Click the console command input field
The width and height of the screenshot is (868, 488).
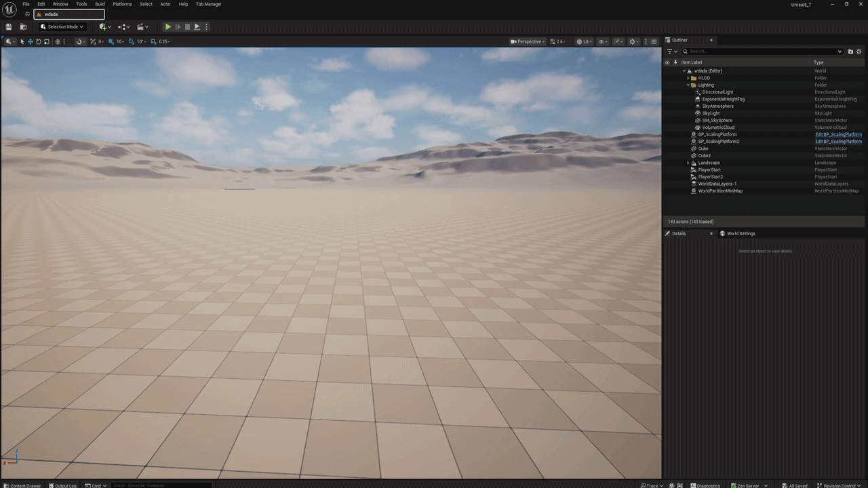point(161,485)
